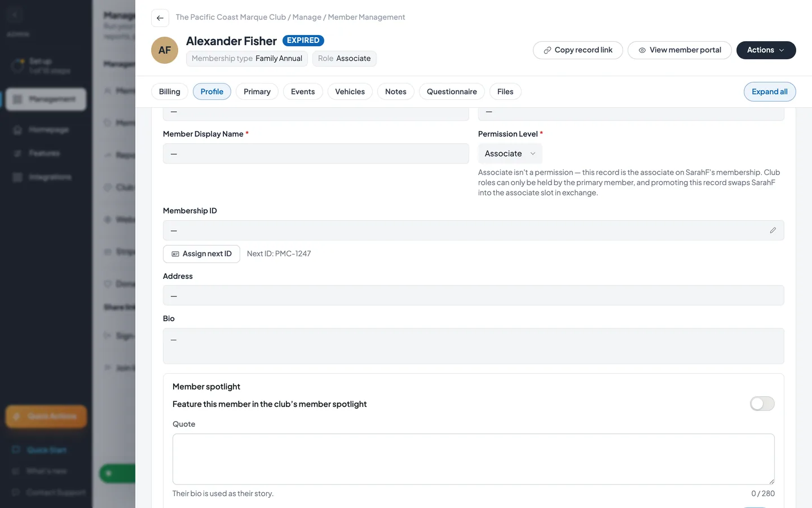Click the Manage breadcrumb link

(307, 17)
